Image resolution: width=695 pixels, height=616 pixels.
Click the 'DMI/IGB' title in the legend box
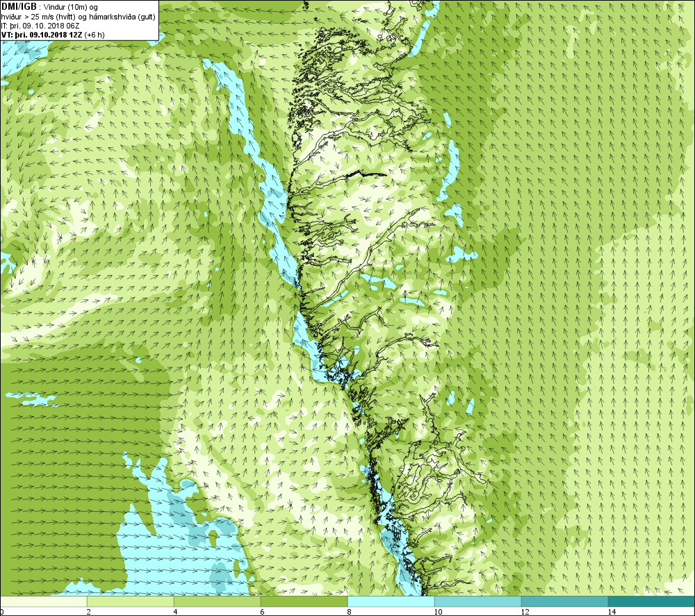pyautogui.click(x=19, y=7)
